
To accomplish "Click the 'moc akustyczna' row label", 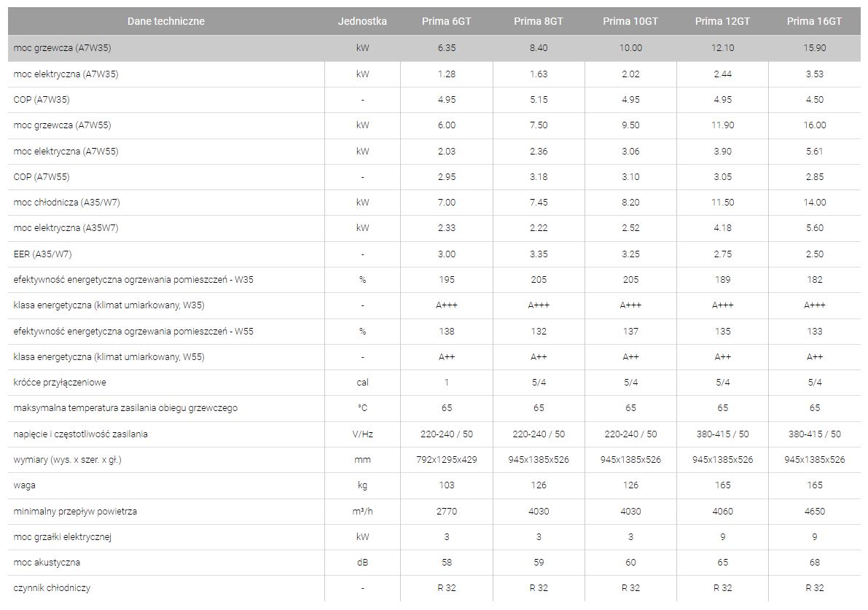I will point(47,563).
